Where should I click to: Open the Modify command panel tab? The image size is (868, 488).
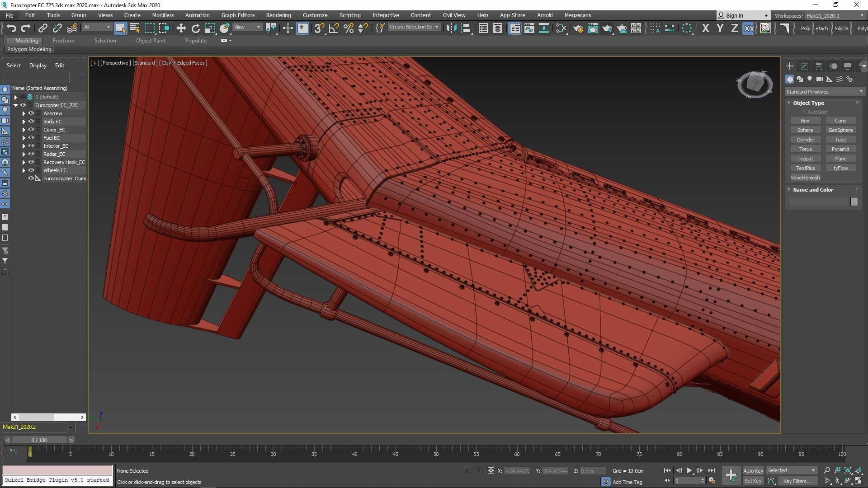pos(804,66)
